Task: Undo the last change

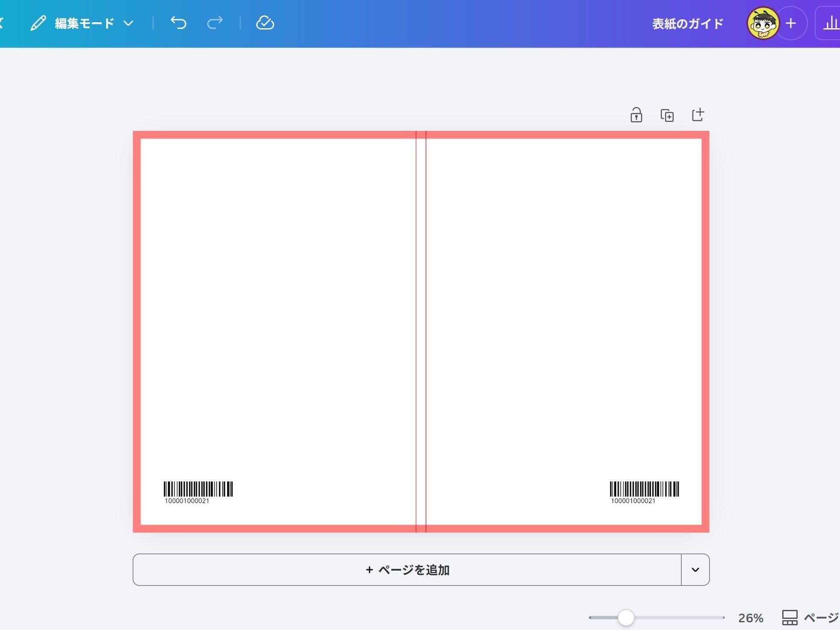Action: click(178, 23)
